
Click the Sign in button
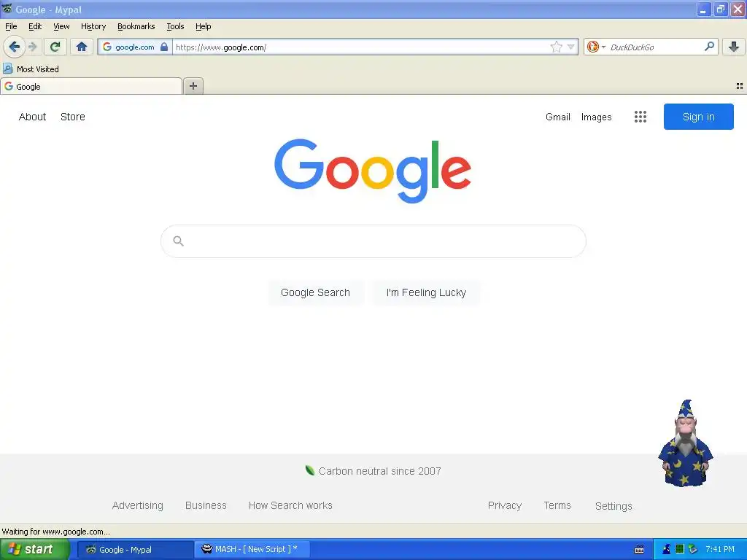coord(698,117)
